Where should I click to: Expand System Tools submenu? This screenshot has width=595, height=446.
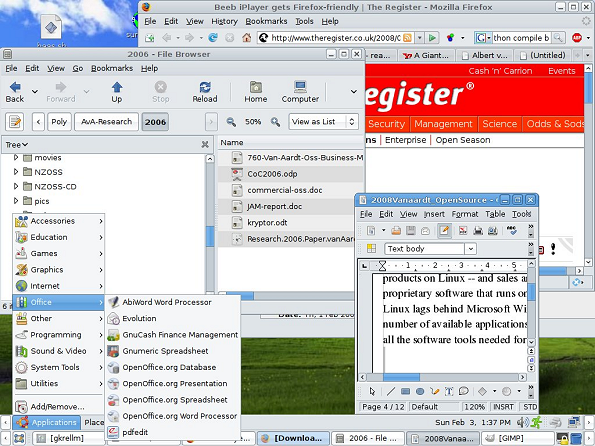pyautogui.click(x=59, y=367)
